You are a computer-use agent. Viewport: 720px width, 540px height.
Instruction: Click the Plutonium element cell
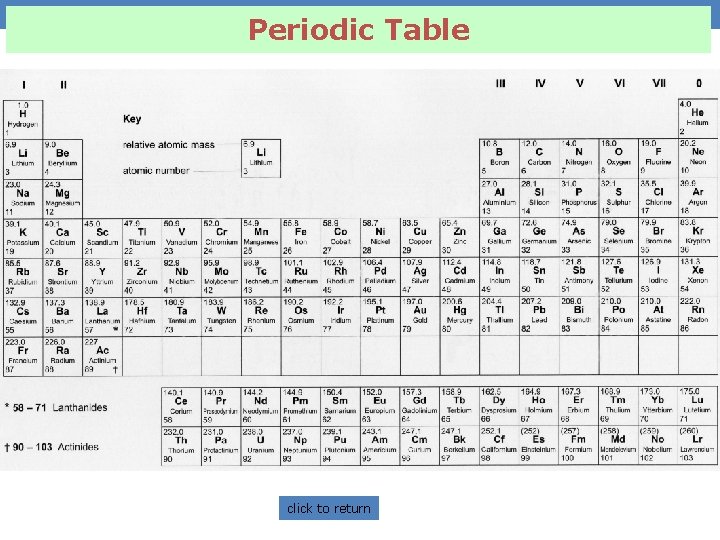tap(340, 446)
